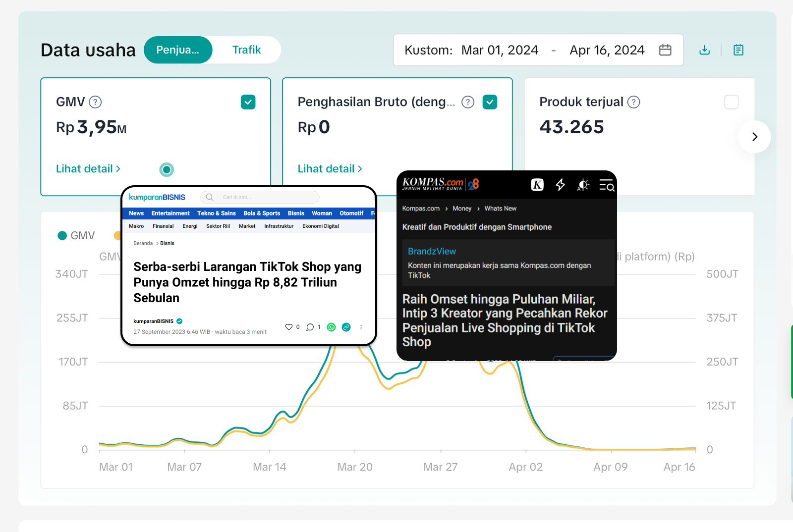The width and height of the screenshot is (793, 532).
Task: Open Kompas menu search icon
Action: (x=607, y=185)
